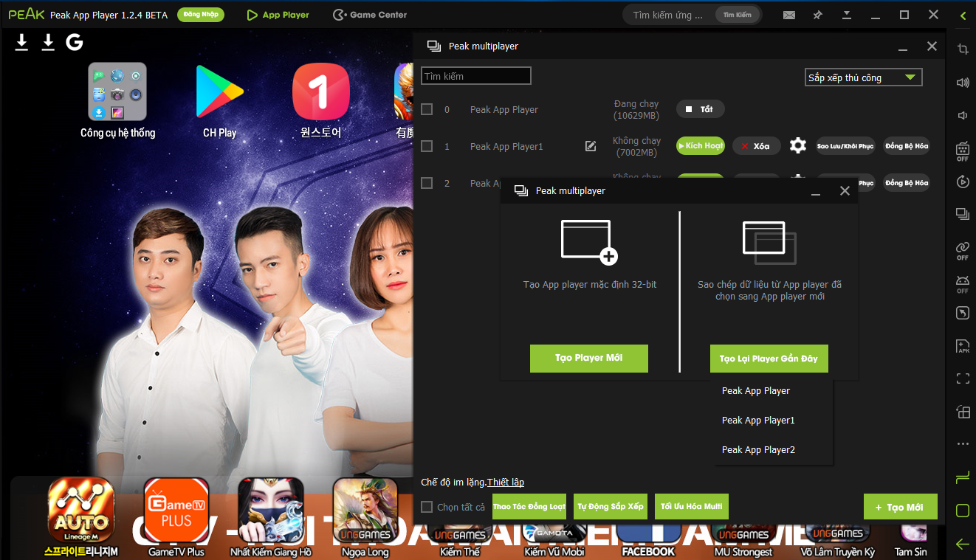Open Nhất Kiếm Giang Hồ game icon
Screen dimensions: 976x560
coord(271,517)
